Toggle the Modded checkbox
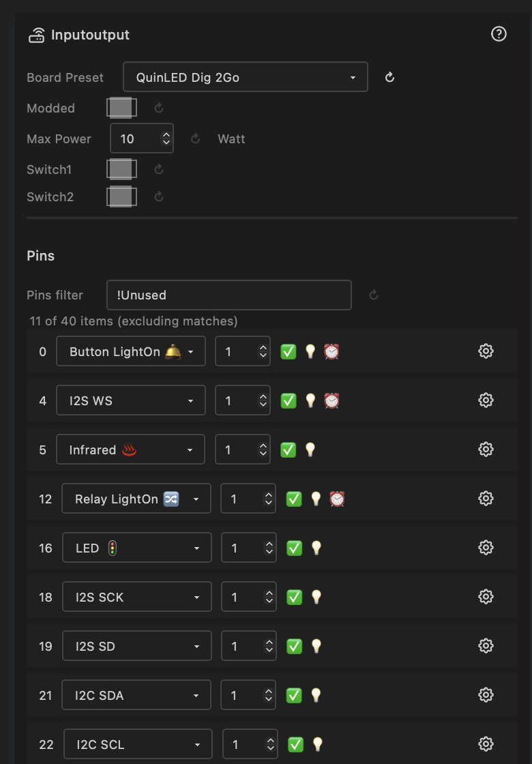The width and height of the screenshot is (532, 764). 121,108
